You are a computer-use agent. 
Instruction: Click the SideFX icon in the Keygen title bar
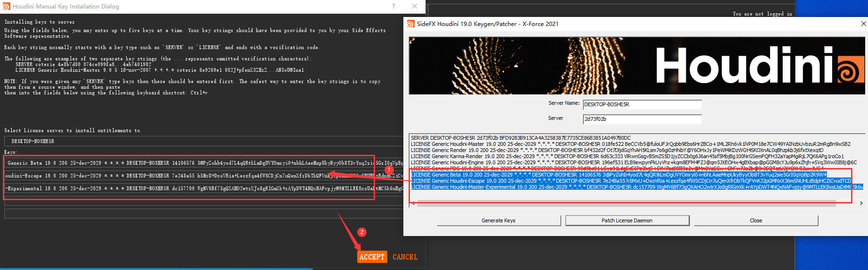(410, 24)
